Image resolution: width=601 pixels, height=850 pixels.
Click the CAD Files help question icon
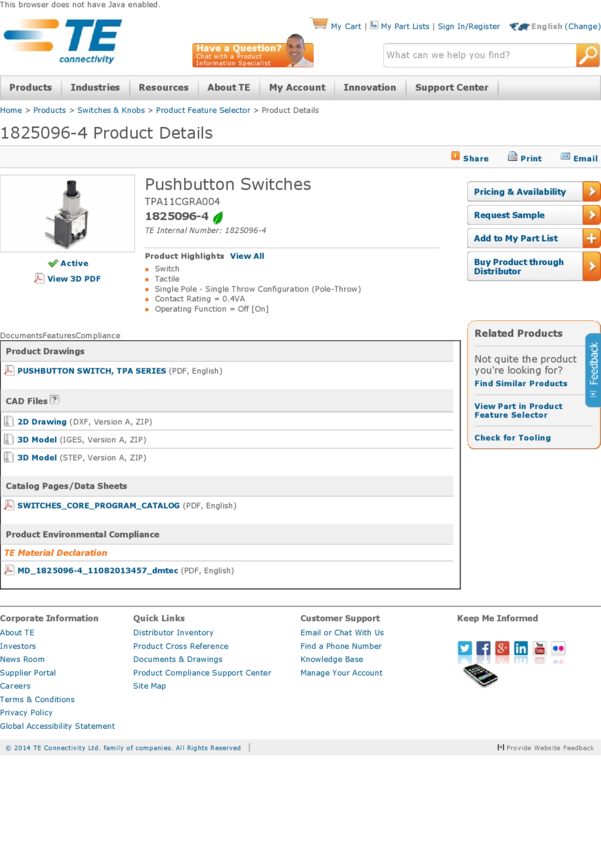(54, 400)
